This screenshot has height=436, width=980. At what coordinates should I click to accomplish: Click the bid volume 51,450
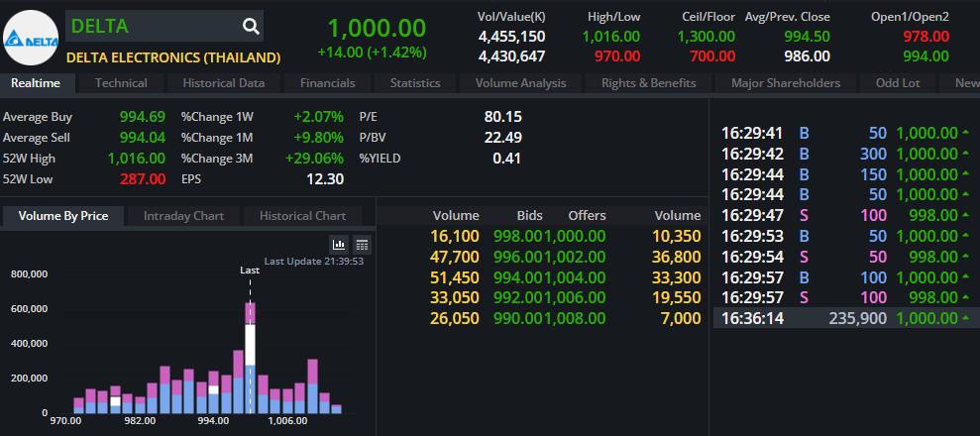(x=455, y=277)
